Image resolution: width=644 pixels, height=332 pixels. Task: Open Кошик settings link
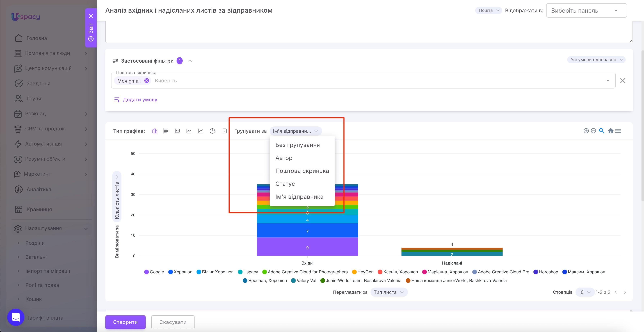point(33,299)
